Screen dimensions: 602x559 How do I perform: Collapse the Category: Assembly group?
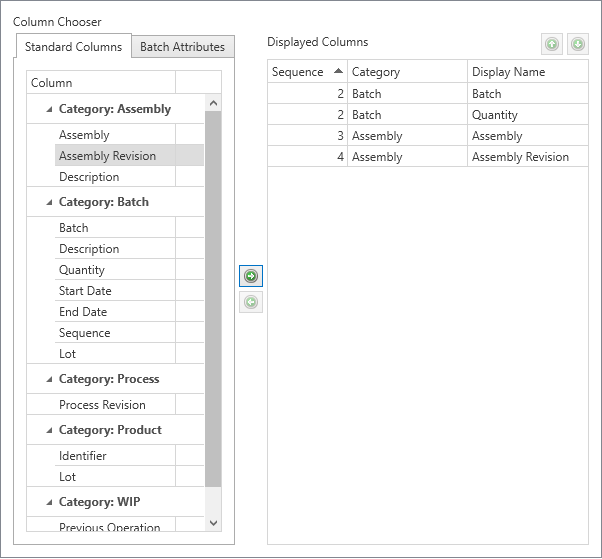click(x=47, y=109)
